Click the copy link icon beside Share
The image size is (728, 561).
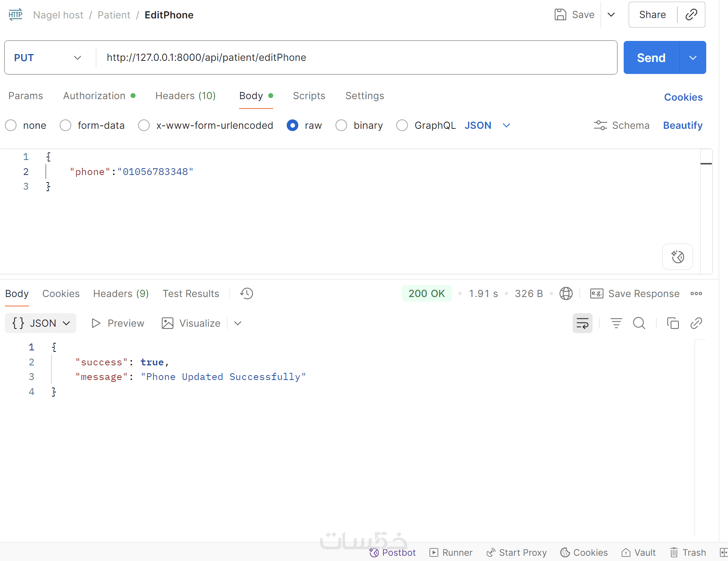691,15
